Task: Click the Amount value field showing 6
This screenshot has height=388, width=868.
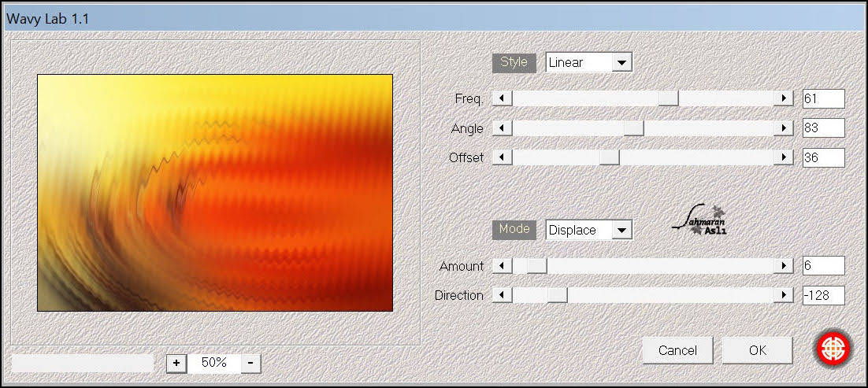Action: [822, 266]
